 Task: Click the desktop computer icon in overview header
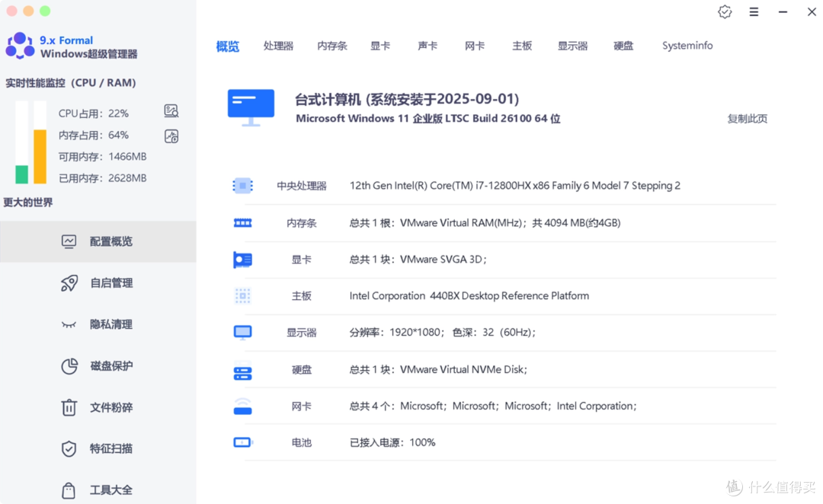tap(251, 107)
